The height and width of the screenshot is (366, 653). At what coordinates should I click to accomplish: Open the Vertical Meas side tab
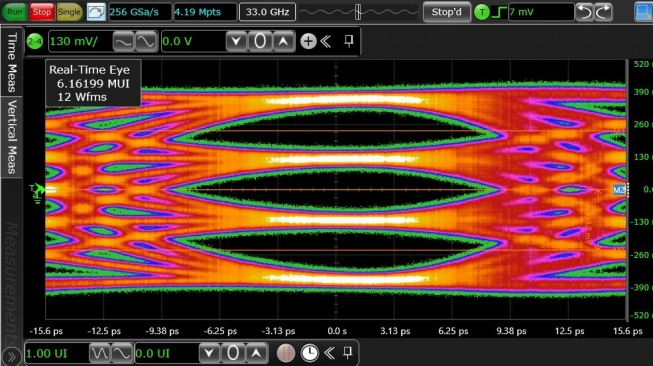pyautogui.click(x=12, y=137)
